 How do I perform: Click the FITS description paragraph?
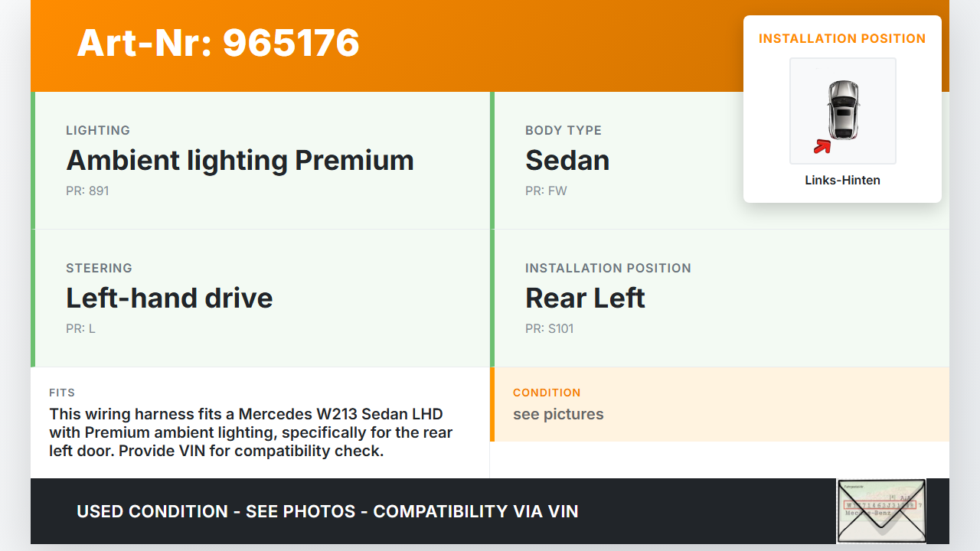[x=251, y=432]
